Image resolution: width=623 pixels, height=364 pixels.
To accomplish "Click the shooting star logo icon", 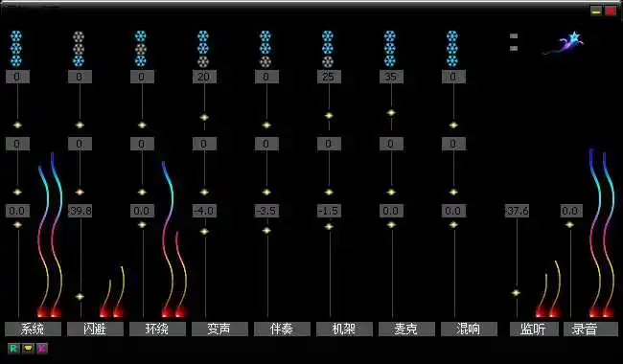I will click(x=565, y=43).
